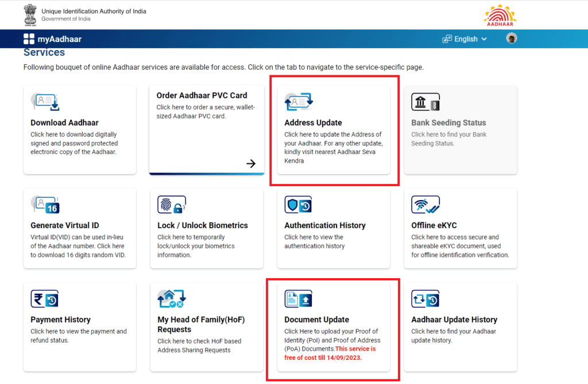Open the English language dropdown
The image size is (588, 384).
point(465,39)
